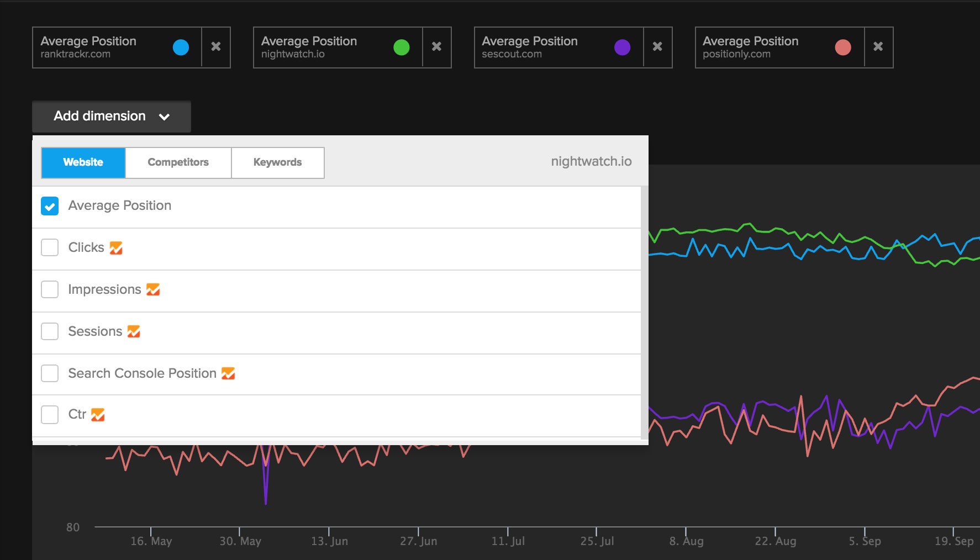Collapse the Add dimension dropdown
Screen dimensions: 980x560
pyautogui.click(x=111, y=117)
